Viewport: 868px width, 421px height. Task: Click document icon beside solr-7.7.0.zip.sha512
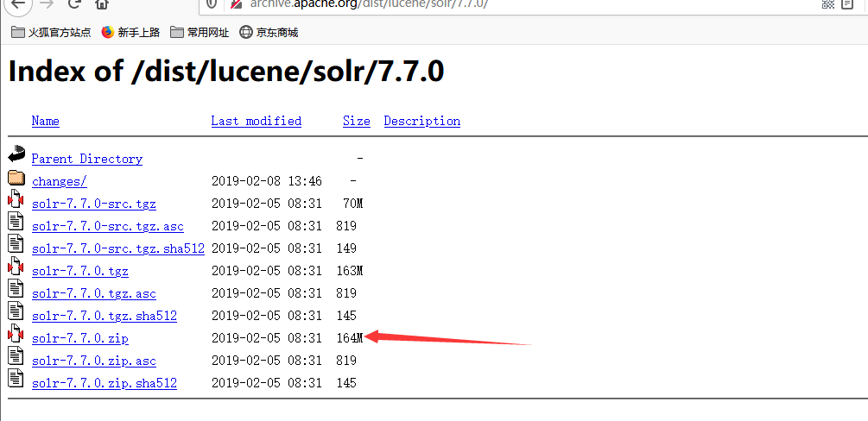(16, 379)
